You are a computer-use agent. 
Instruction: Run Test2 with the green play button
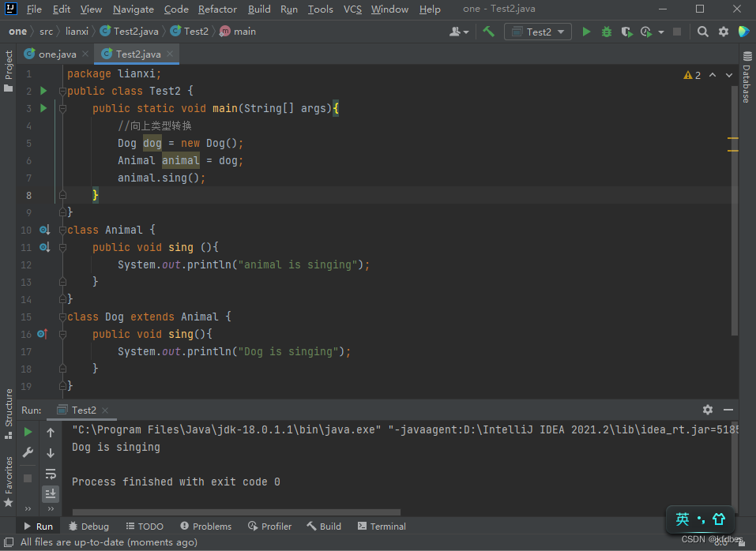(586, 32)
